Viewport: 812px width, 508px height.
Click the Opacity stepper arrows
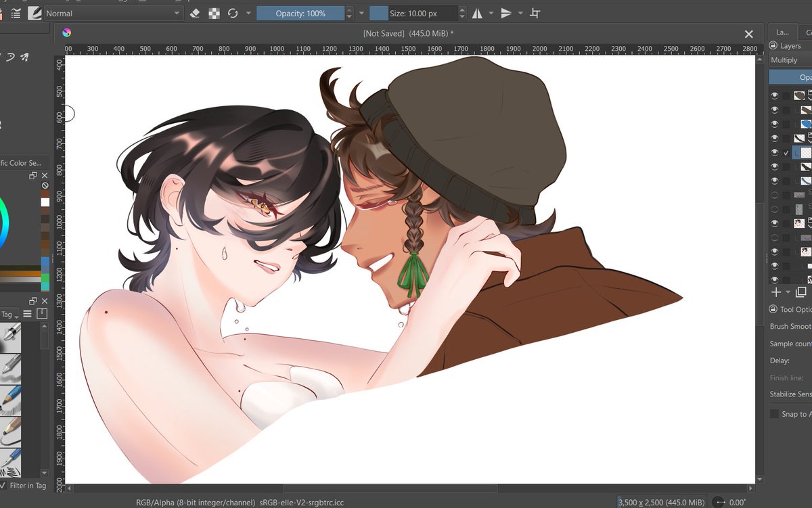(349, 13)
